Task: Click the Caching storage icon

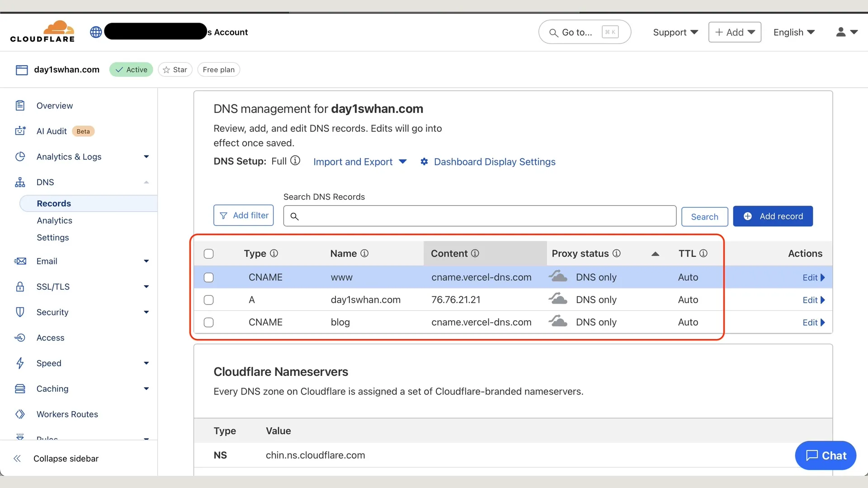Action: (x=20, y=389)
